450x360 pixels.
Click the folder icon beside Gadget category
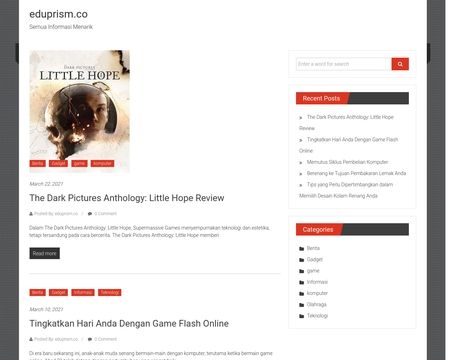tap(302, 260)
